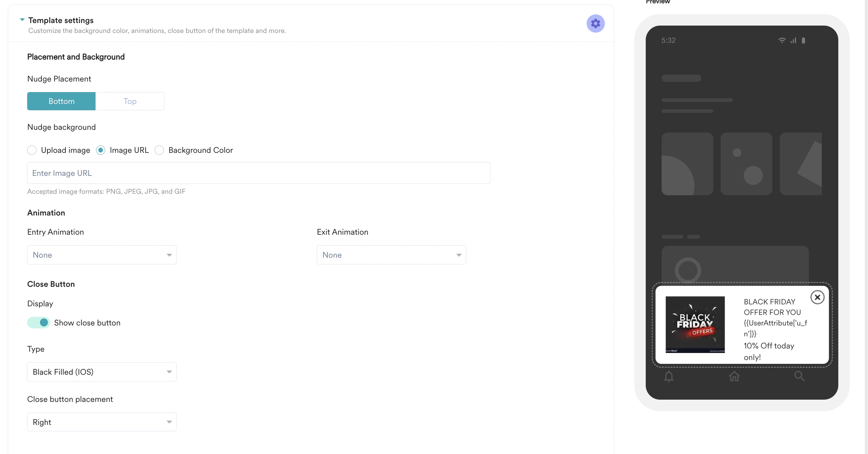Viewport: 868px width, 454px height.
Task: Turn off the Show close button toggle
Action: [39, 323]
